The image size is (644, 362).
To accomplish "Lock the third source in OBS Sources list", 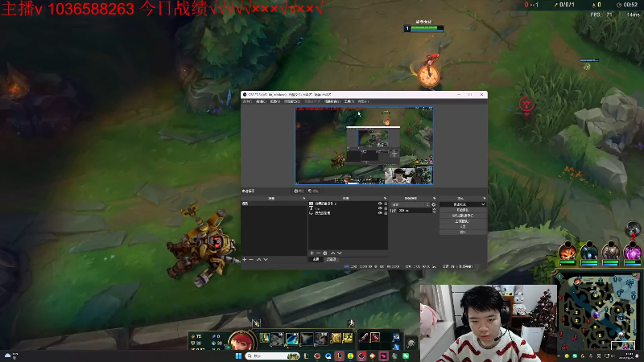I will (x=386, y=213).
